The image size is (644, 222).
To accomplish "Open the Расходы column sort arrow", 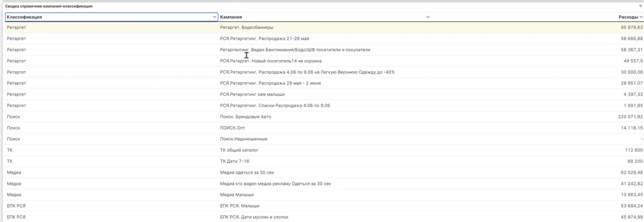I will [x=641, y=17].
